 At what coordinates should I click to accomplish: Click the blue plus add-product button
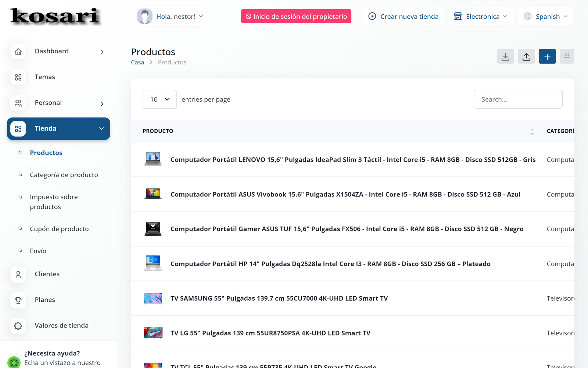[x=547, y=56]
